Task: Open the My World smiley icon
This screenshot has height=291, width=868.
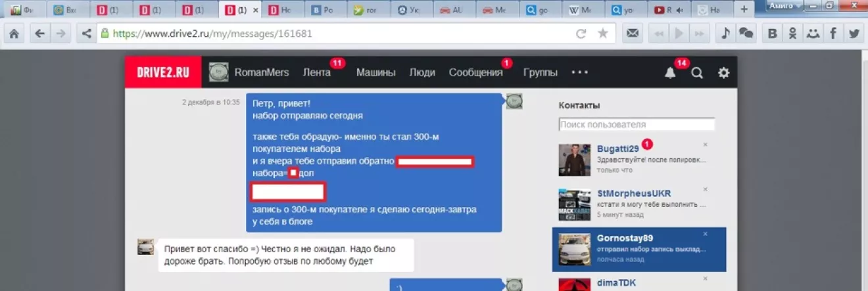Action: (813, 33)
